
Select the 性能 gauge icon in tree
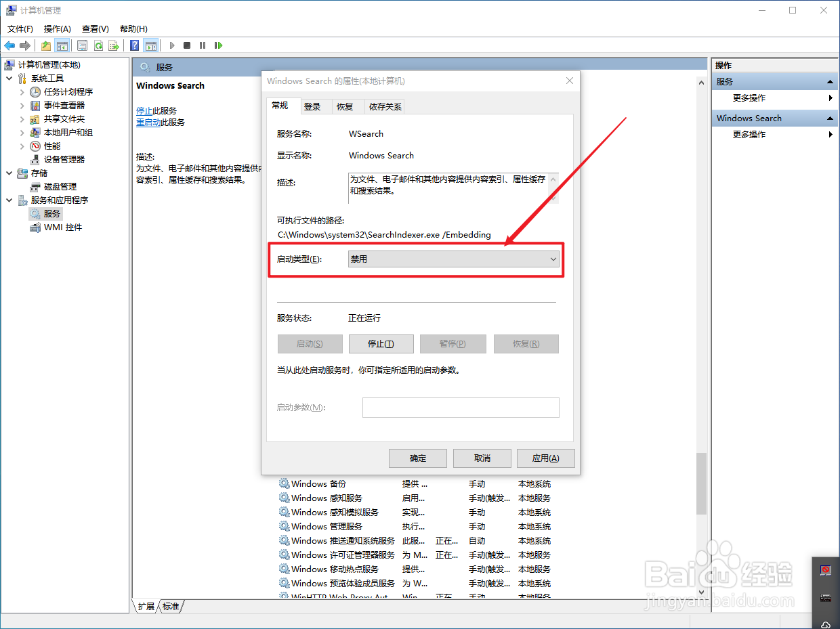coord(35,146)
